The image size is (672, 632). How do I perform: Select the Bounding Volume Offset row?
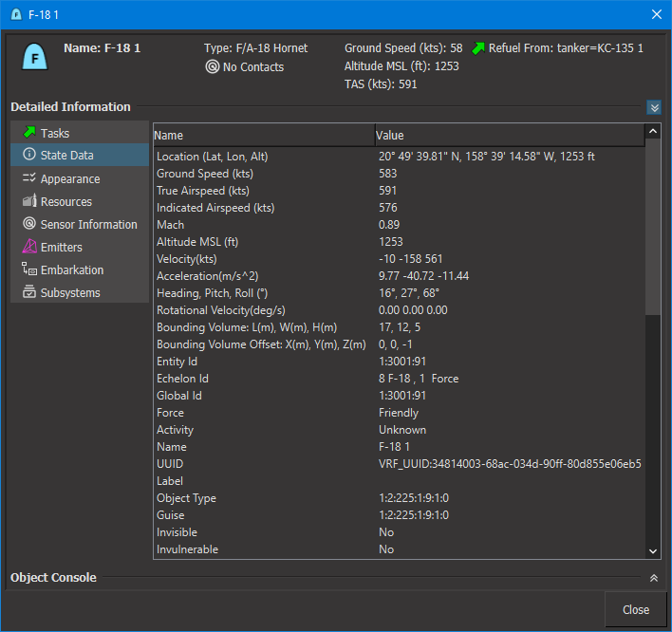click(x=399, y=344)
